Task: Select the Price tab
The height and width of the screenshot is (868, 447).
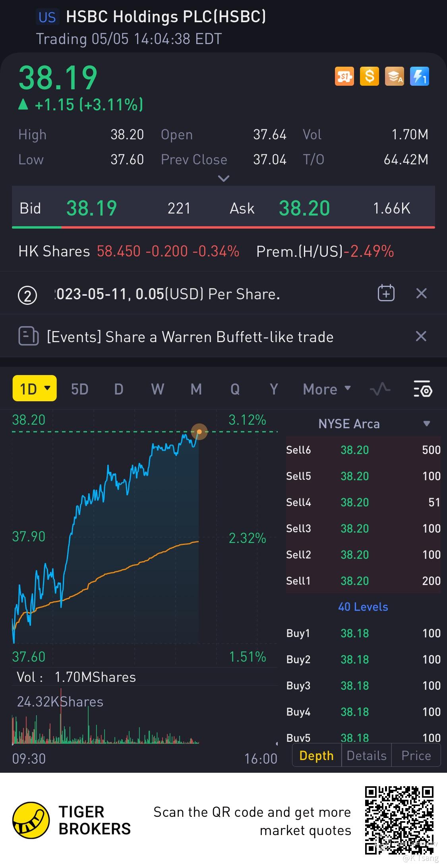Action: pos(416,755)
